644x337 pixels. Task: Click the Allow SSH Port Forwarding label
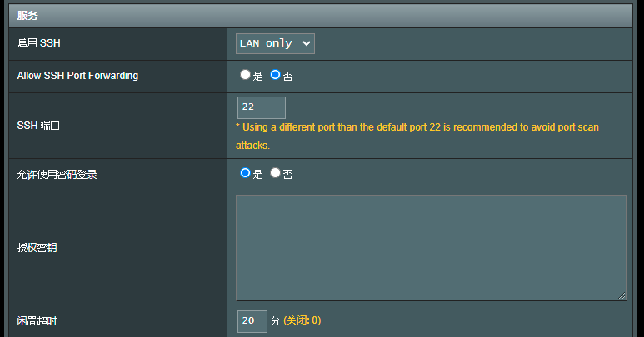77,76
